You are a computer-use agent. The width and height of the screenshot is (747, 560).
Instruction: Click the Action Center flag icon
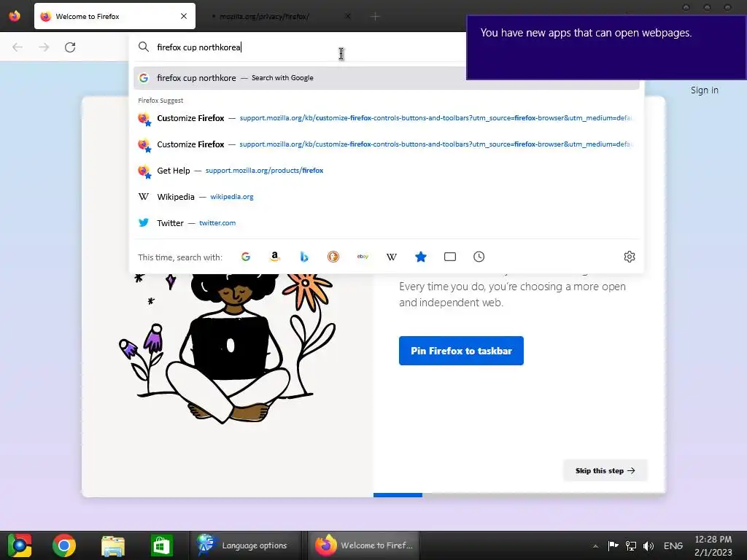(613, 545)
